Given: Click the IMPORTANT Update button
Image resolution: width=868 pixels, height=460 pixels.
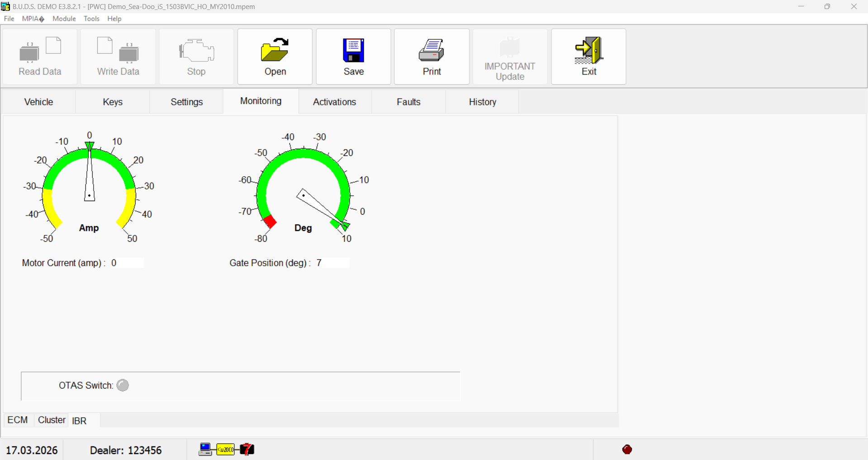Looking at the screenshot, I should (x=510, y=57).
